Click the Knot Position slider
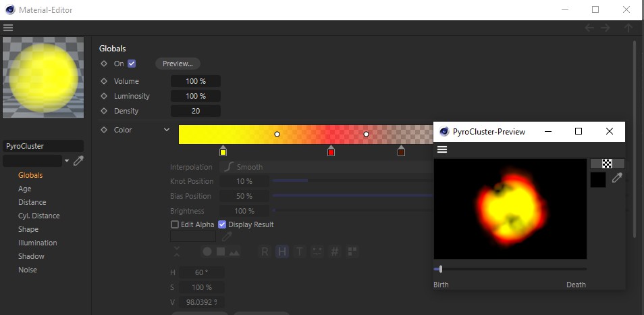The width and height of the screenshot is (644, 315). coord(352,180)
